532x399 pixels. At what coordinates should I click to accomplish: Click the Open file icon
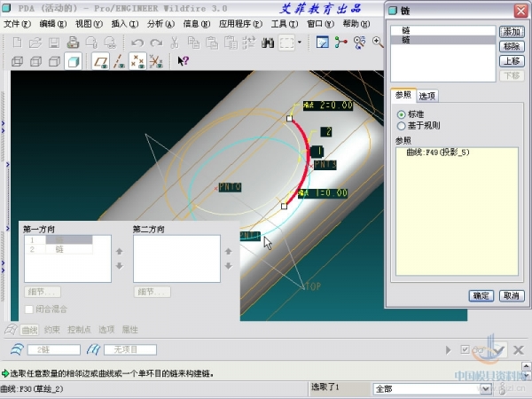(35, 43)
